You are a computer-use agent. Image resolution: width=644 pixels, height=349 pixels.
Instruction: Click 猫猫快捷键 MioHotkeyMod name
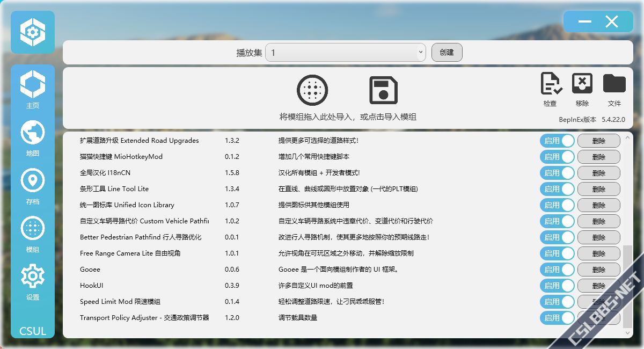coord(121,157)
